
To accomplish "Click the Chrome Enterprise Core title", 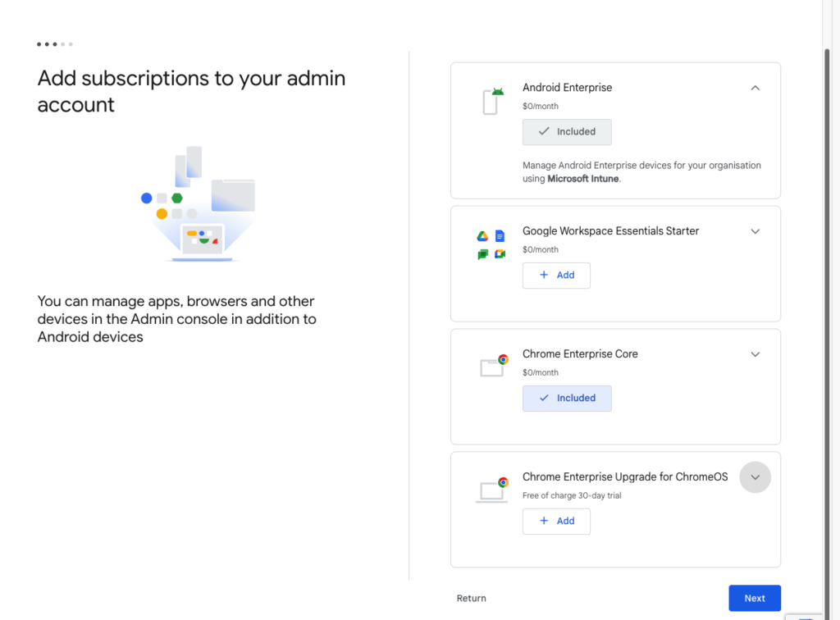I will [580, 354].
